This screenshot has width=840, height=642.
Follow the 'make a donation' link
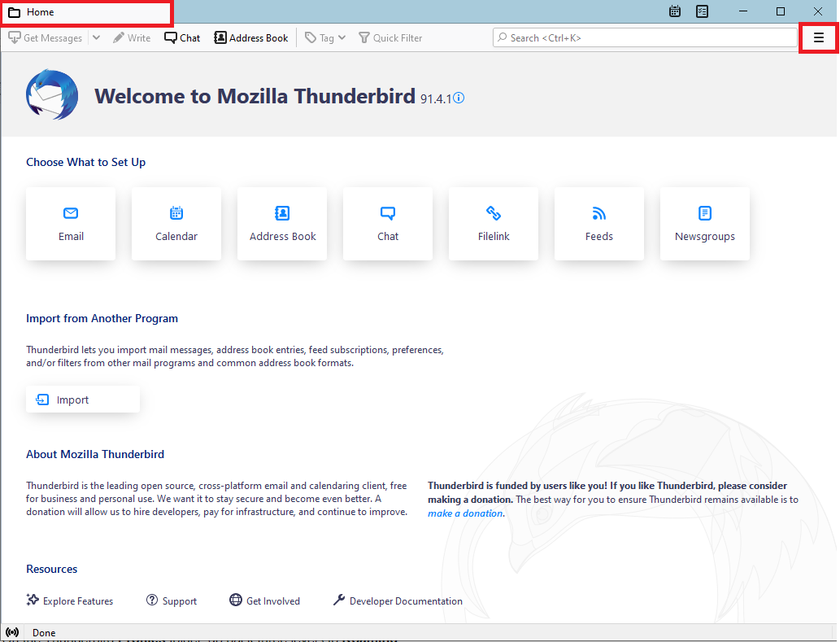coord(465,513)
